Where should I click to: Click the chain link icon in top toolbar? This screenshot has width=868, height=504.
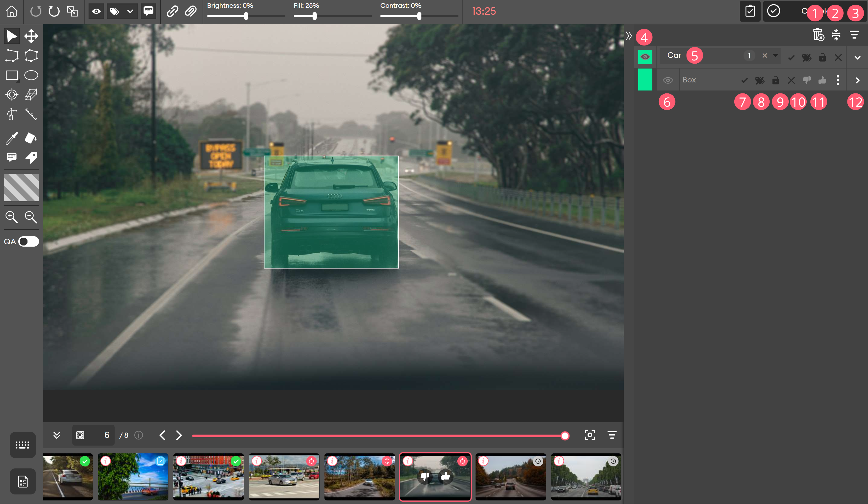[172, 11]
